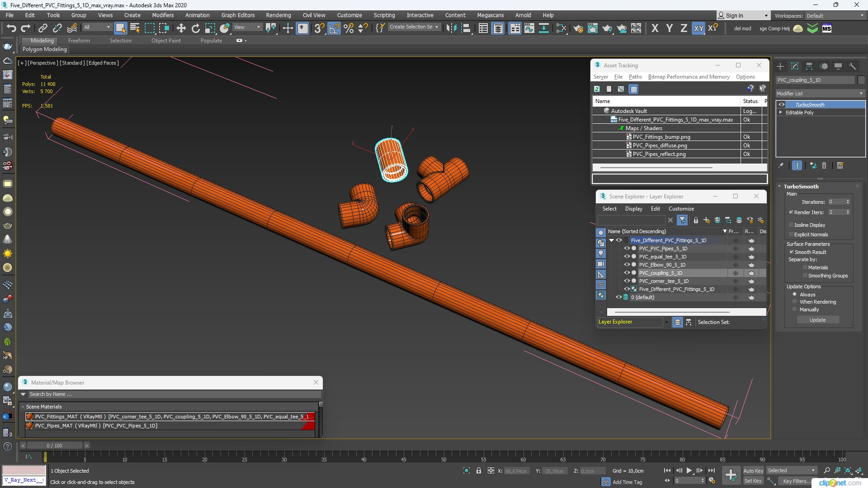
Task: Enable Separate by Smoothing Groups checkbox
Action: [x=805, y=275]
